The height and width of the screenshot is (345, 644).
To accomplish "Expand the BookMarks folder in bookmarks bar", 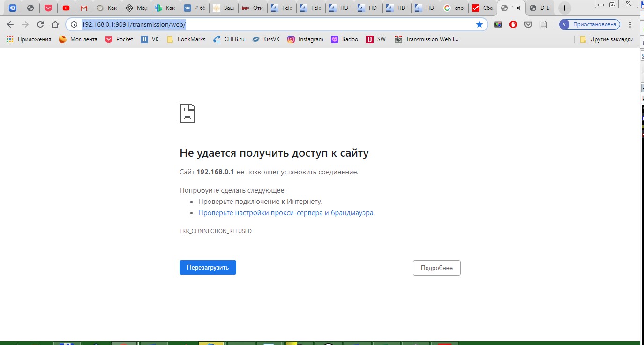I will (186, 39).
